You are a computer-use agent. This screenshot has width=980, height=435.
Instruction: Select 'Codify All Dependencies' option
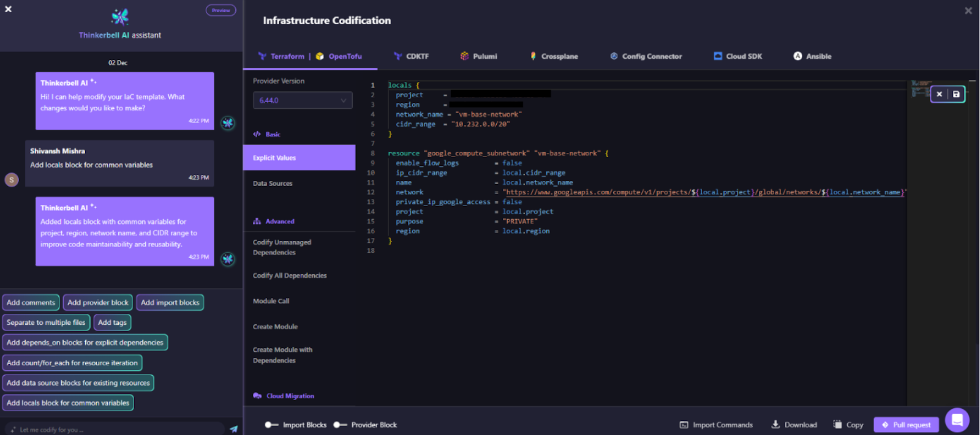pyautogui.click(x=290, y=275)
